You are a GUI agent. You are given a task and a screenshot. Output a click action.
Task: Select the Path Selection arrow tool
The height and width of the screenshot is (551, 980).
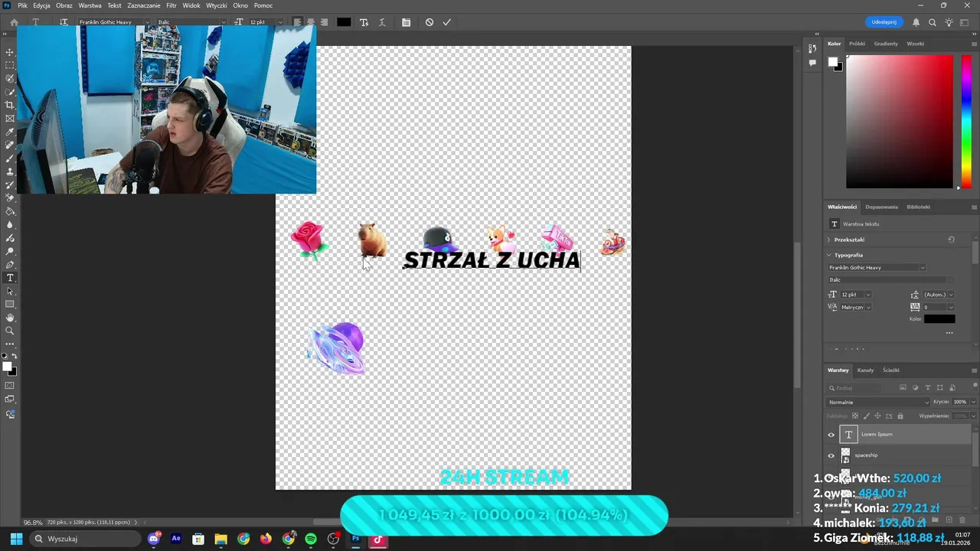(x=10, y=291)
